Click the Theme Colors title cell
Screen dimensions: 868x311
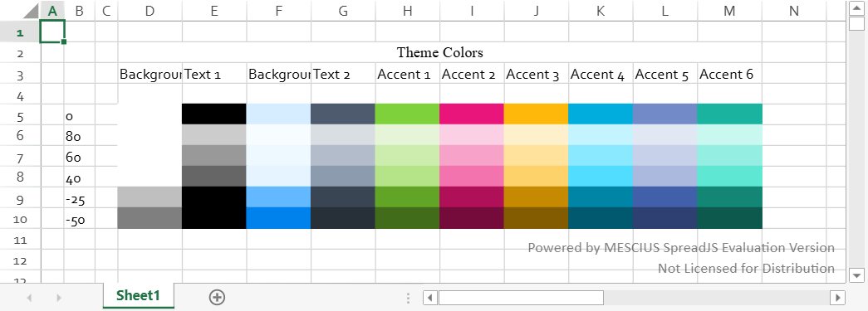pos(440,52)
